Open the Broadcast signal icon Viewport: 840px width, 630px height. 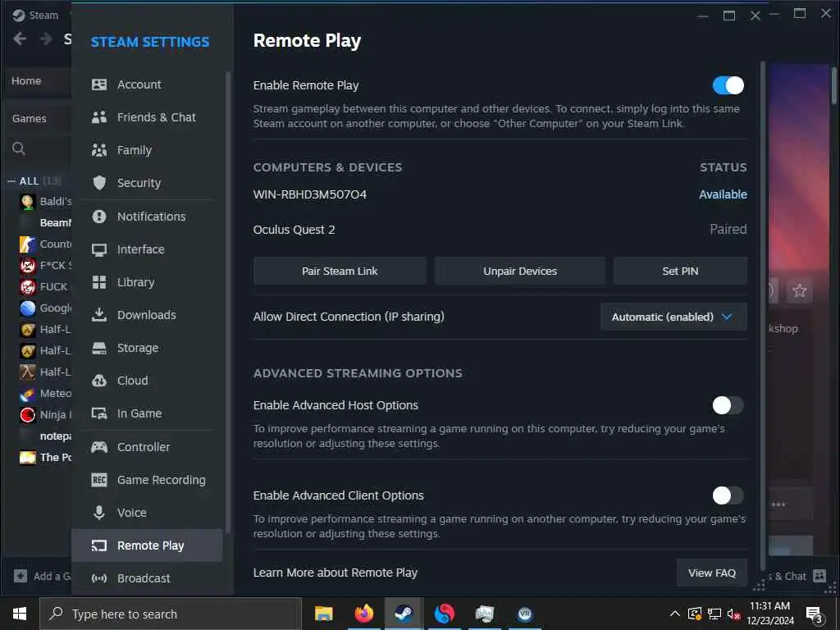(x=99, y=578)
